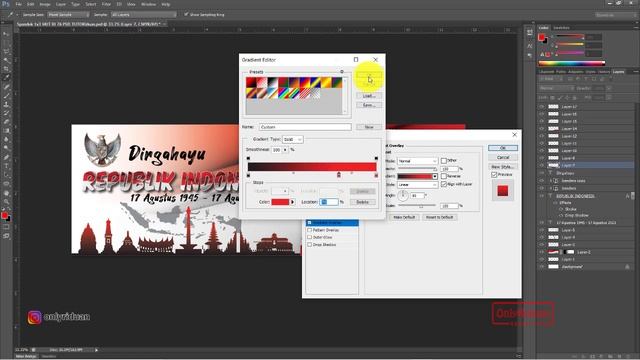Toggle the Preview checkbox in Layer Style
Image resolution: width=640 pixels, height=360 pixels.
(494, 174)
